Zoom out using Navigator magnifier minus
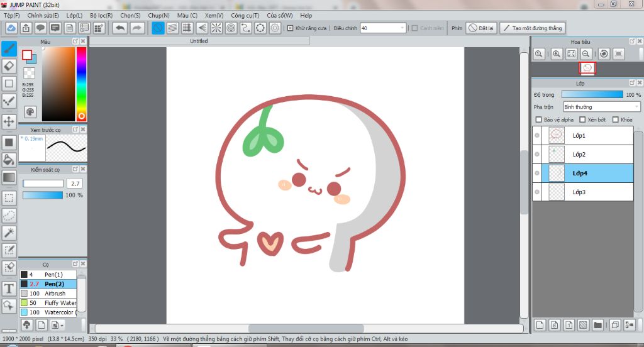644x347 pixels. (x=586, y=54)
